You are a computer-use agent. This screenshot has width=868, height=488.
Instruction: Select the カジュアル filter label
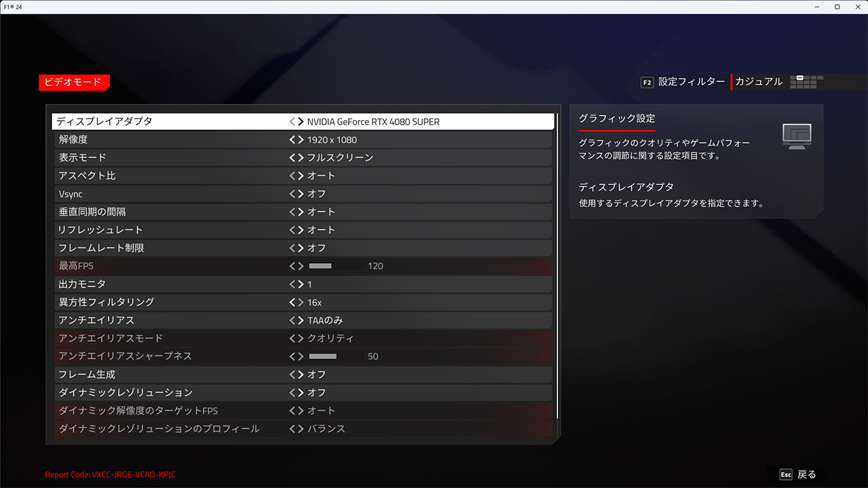tap(759, 82)
